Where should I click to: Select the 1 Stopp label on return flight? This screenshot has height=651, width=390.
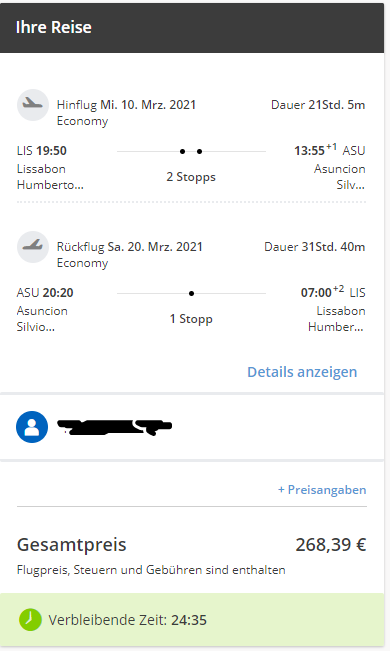coord(191,319)
